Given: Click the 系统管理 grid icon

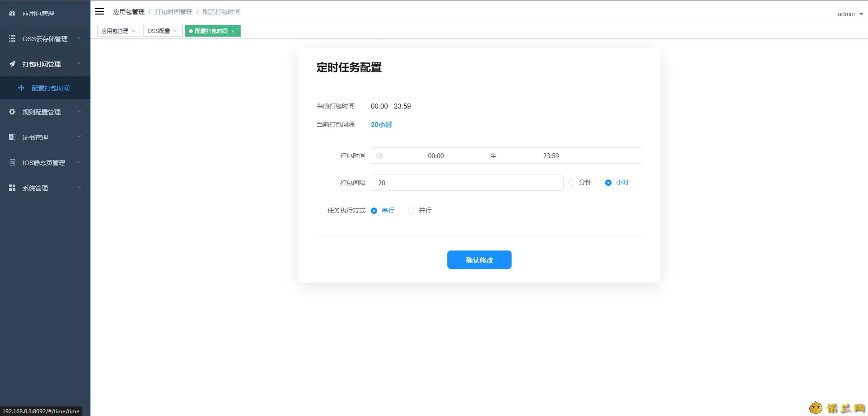Looking at the screenshot, I should [x=12, y=188].
